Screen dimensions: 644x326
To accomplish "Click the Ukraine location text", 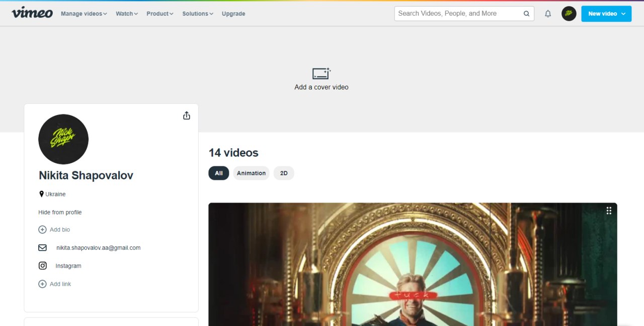I will coord(55,194).
